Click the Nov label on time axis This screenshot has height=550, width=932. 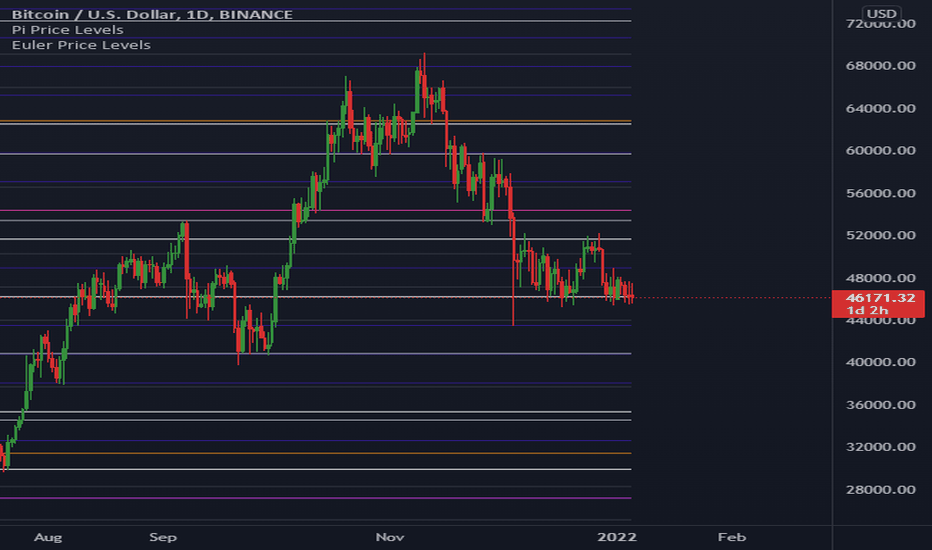[x=390, y=537]
